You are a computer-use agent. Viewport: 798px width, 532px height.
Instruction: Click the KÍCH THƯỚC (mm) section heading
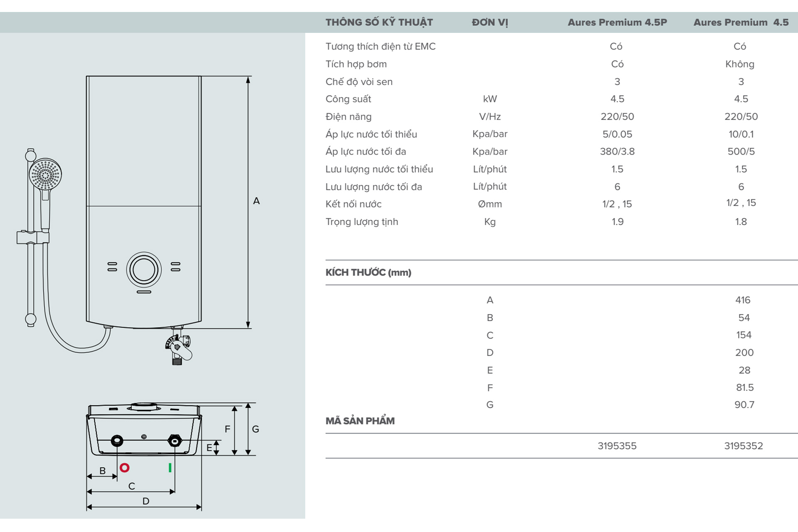click(368, 273)
